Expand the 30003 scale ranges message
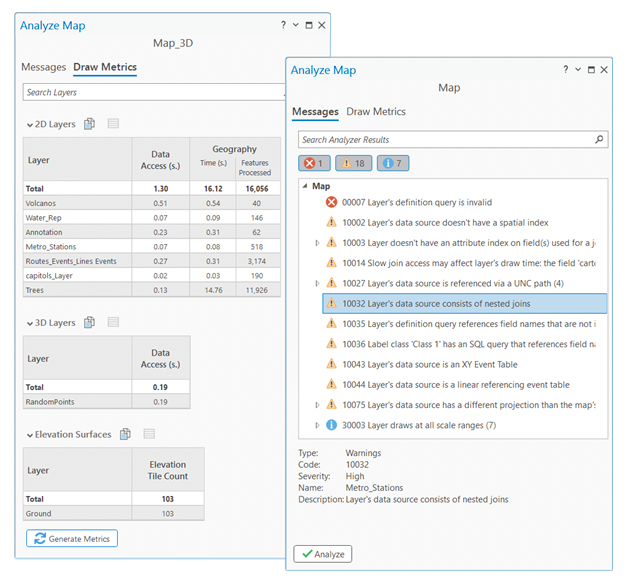Viewport: 632px width, 587px height. pyautogui.click(x=317, y=425)
